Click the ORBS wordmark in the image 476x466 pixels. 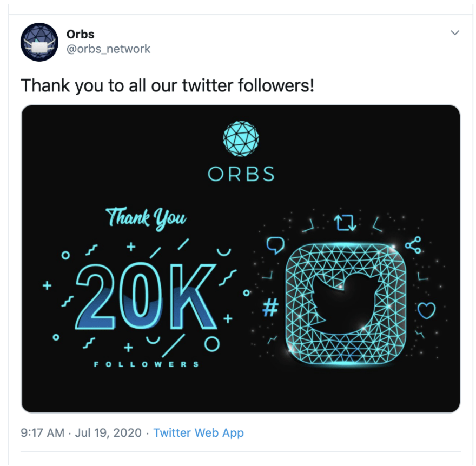[241, 174]
